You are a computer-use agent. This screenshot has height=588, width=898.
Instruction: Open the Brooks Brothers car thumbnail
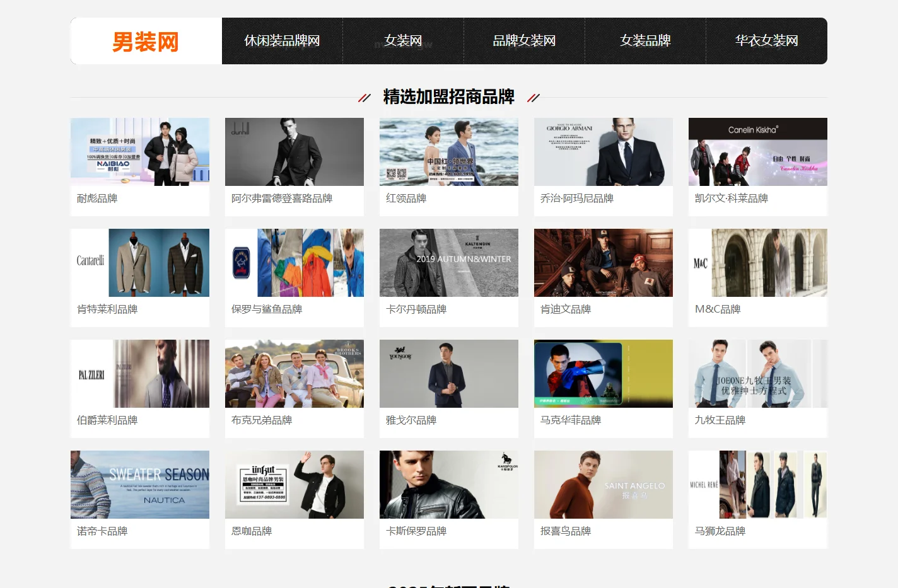tap(294, 374)
